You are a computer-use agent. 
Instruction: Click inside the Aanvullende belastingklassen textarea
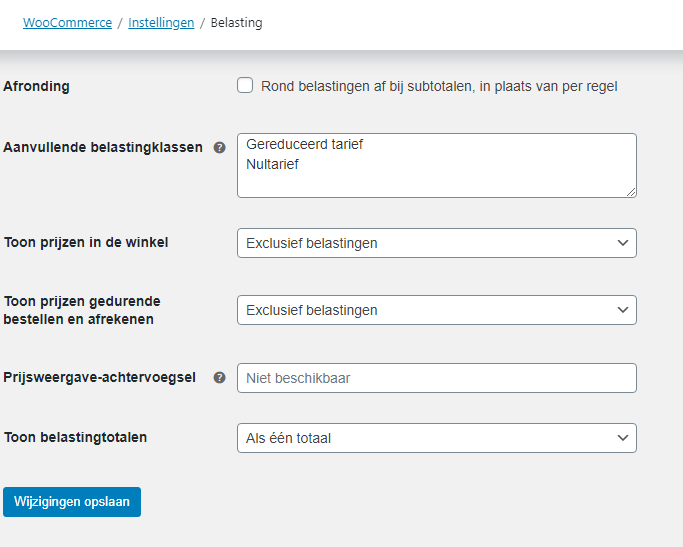pos(437,165)
